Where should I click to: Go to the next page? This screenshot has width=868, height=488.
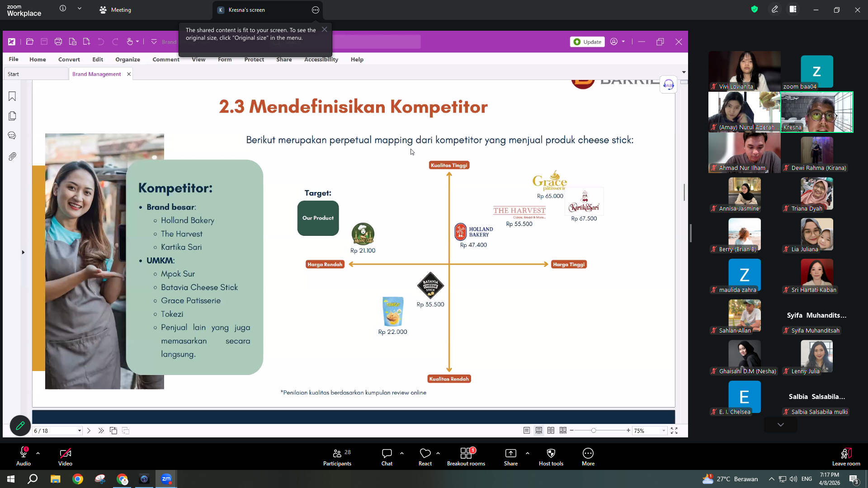point(89,431)
